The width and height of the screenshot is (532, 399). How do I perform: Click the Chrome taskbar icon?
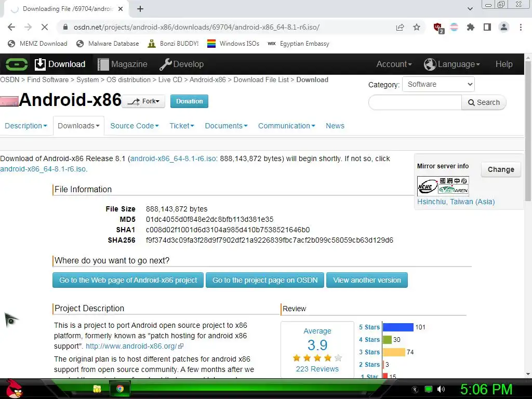(120, 389)
